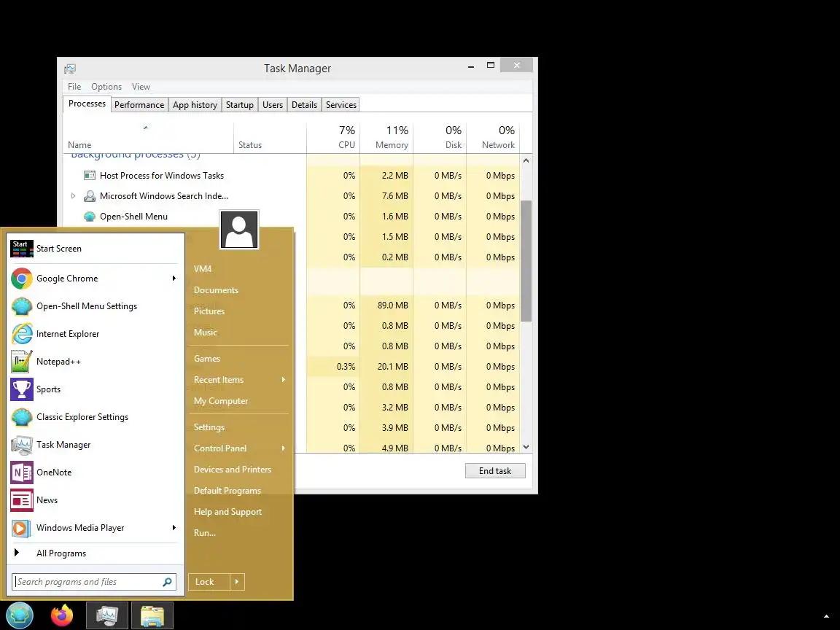This screenshot has width=840, height=630.
Task: Open File Explorer from the taskbar
Action: coord(152,615)
